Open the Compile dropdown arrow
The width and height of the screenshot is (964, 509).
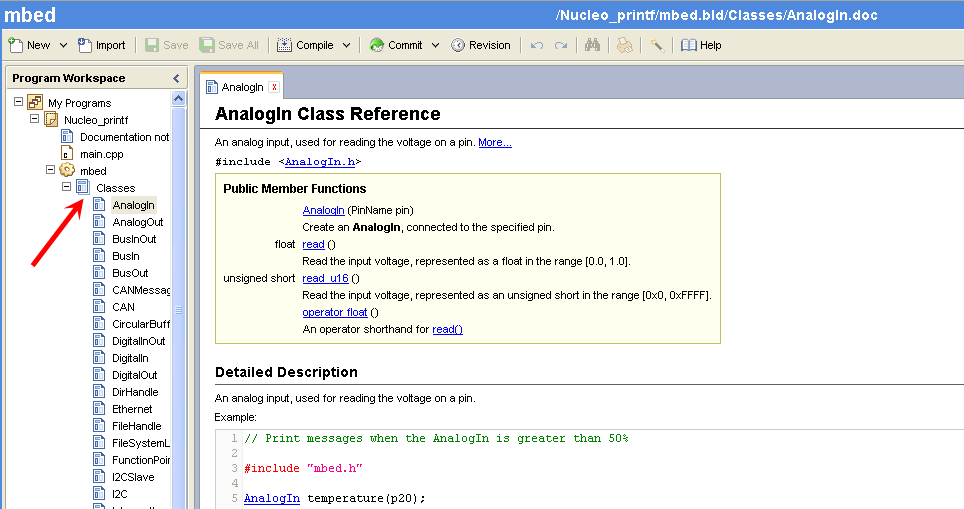(x=347, y=45)
